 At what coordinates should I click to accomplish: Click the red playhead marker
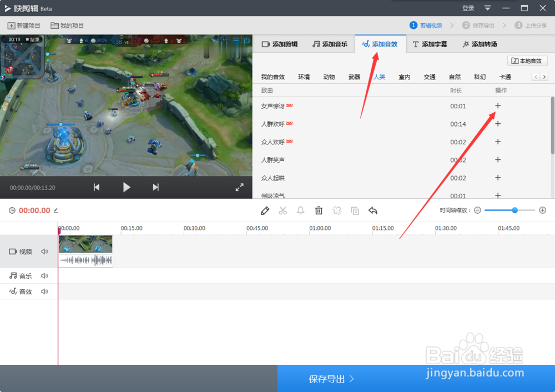59,231
